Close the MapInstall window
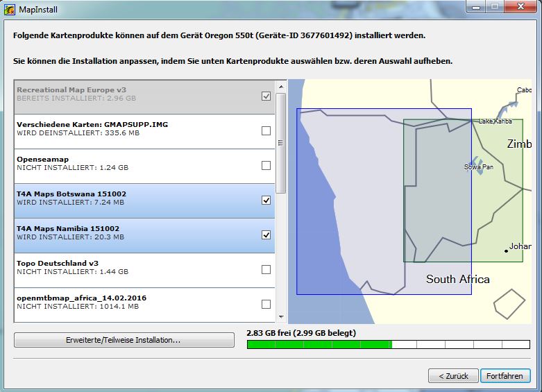Screen dimensions: 542x392 (518, 8)
